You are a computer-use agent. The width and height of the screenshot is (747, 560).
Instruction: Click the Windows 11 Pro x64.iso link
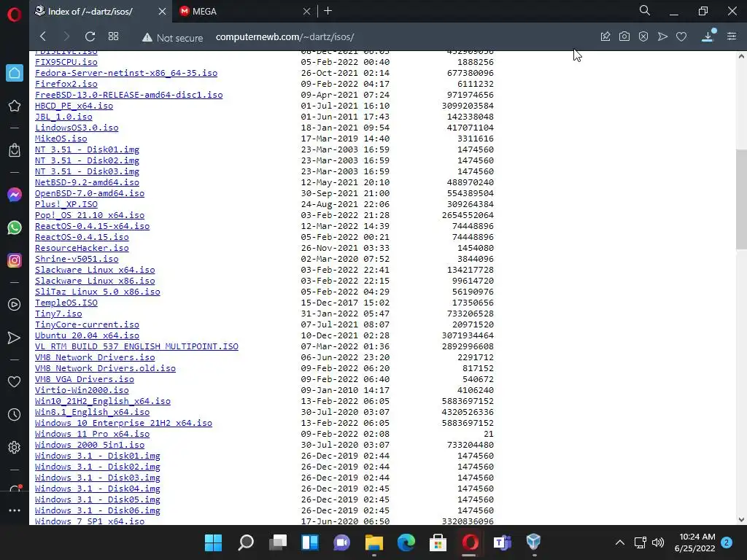point(92,435)
